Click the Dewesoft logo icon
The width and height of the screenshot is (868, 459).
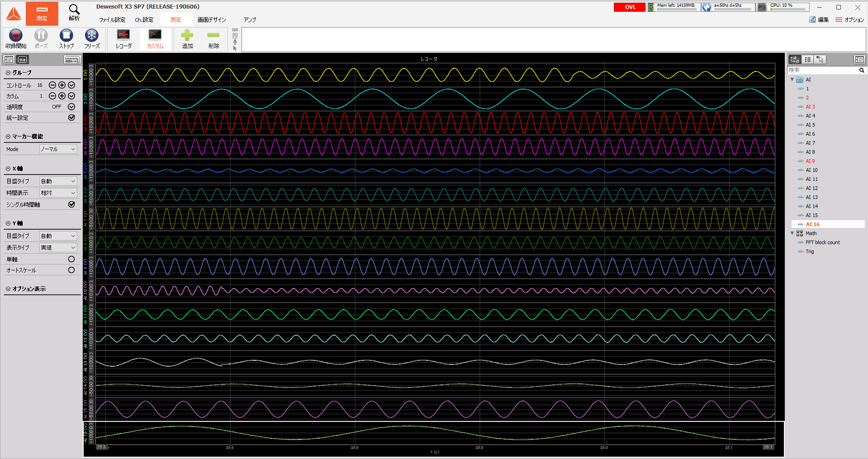click(x=14, y=14)
